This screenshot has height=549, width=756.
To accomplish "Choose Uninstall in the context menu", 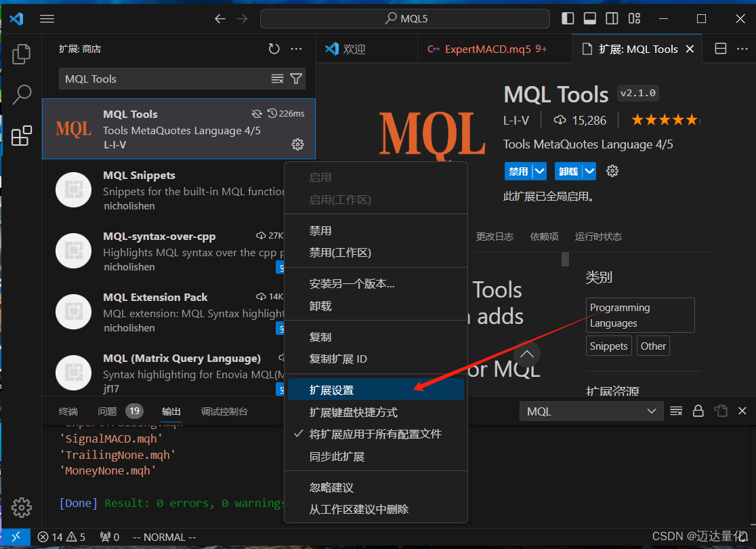I will point(375,306).
